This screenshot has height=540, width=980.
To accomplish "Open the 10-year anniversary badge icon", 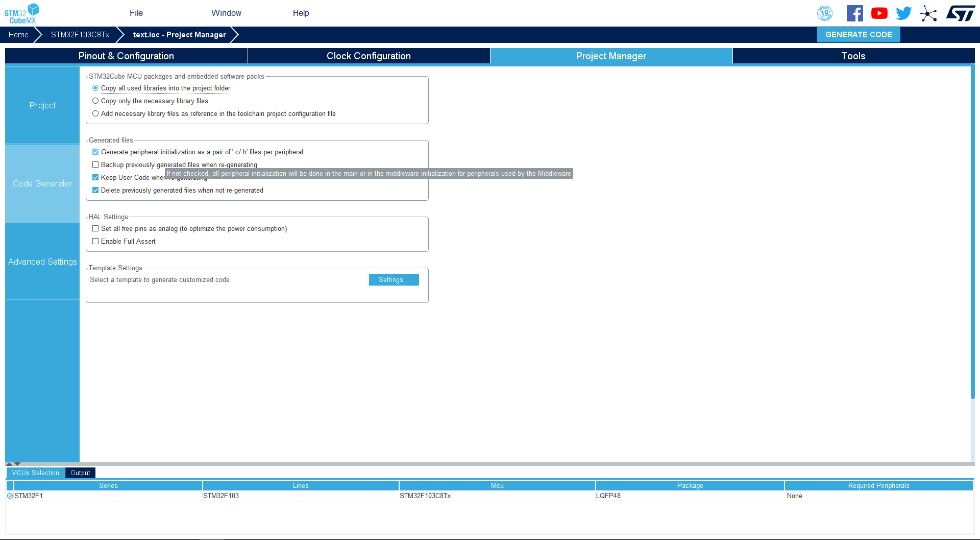I will (x=825, y=13).
